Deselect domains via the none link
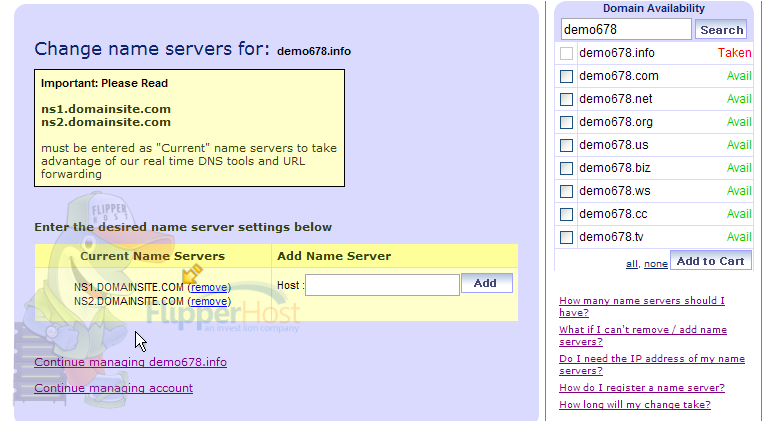Screen dimensions: 776x422 [656, 264]
